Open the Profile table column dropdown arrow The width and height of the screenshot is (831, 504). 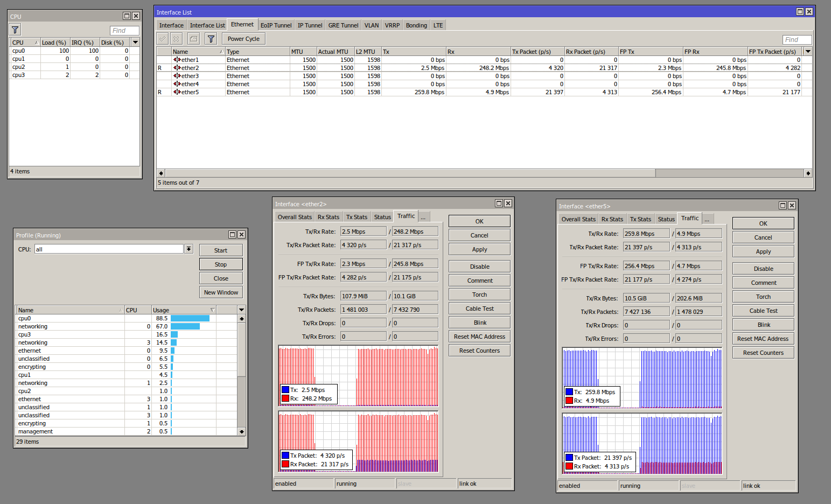(241, 310)
